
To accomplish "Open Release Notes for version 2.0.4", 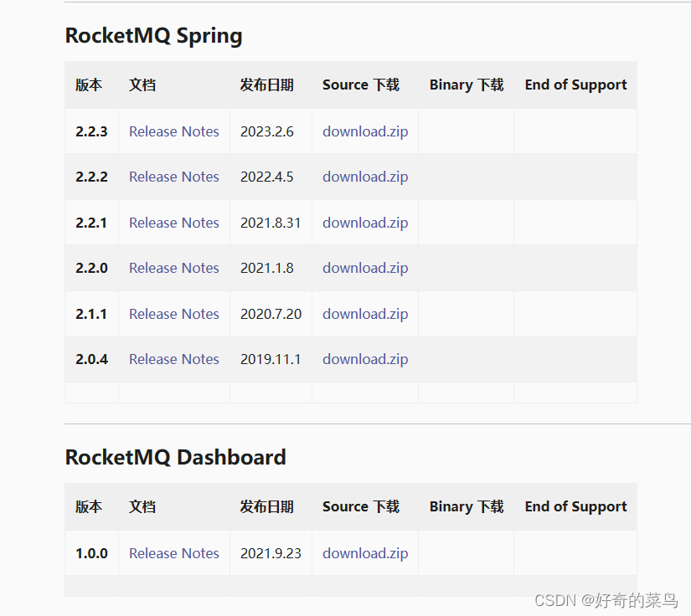I will point(173,359).
